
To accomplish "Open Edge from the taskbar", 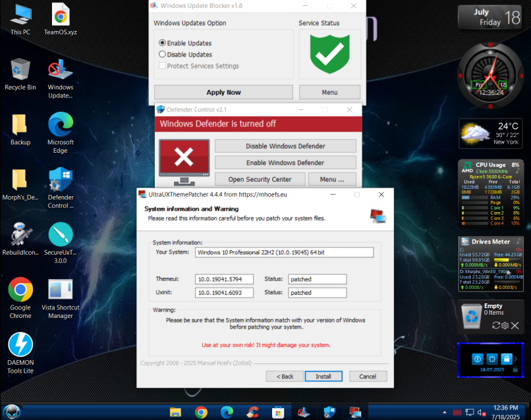I will [227, 412].
